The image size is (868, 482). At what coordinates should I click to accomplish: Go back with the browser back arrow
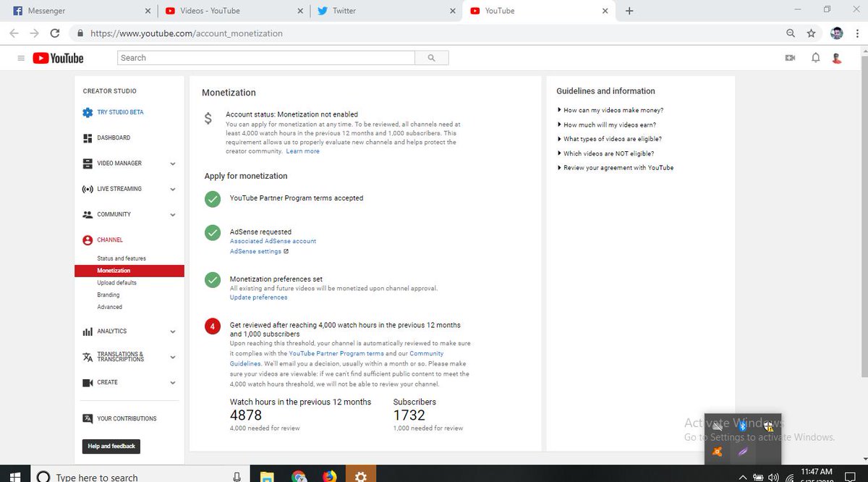(14, 33)
